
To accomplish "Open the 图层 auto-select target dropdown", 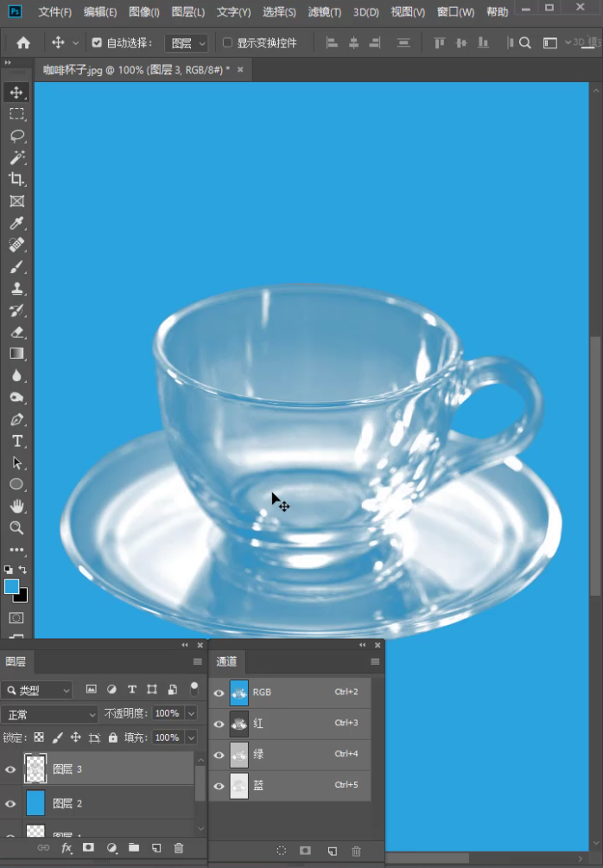I will click(187, 42).
